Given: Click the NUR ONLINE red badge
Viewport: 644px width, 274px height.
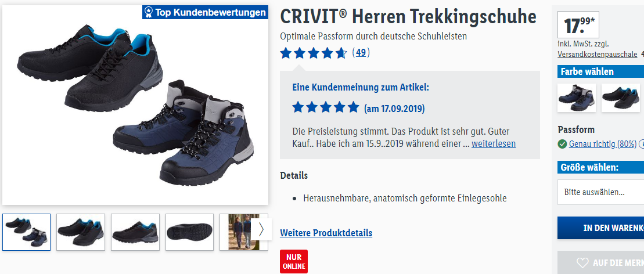Looking at the screenshot, I should tap(294, 262).
